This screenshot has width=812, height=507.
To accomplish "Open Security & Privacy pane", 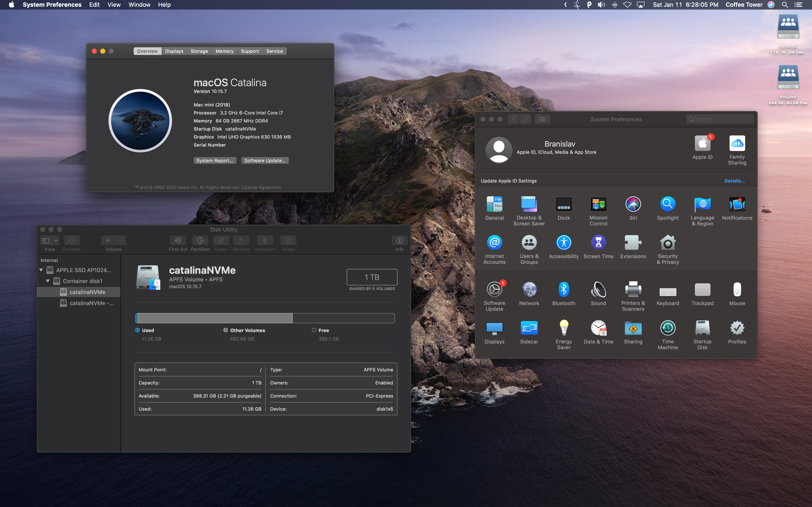I will 667,243.
